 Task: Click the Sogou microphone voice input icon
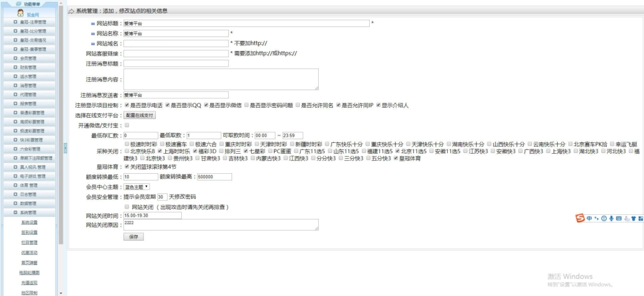pos(611,219)
